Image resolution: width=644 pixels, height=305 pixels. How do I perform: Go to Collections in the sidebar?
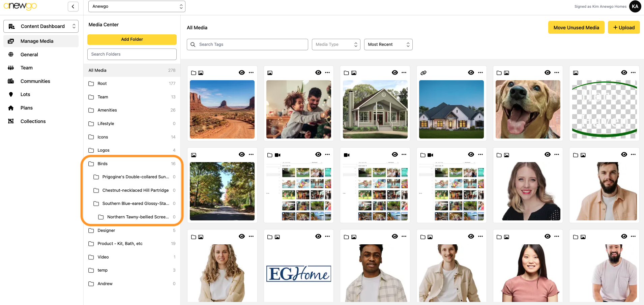[33, 121]
